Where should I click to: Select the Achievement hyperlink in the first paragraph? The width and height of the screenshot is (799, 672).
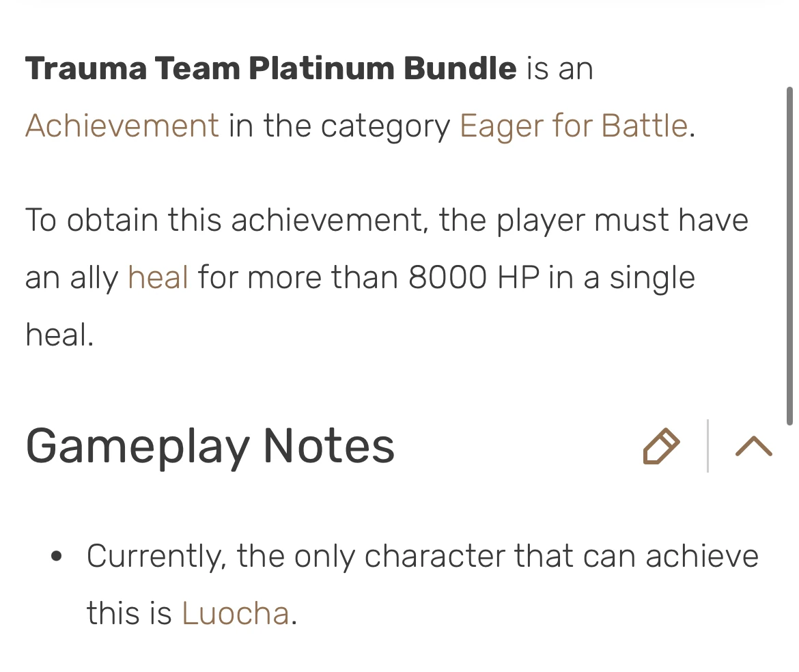(x=122, y=126)
